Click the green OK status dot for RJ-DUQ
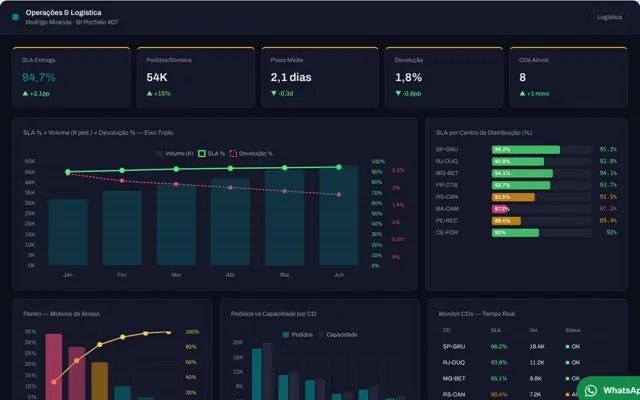This screenshot has height=400, width=640. pyautogui.click(x=567, y=362)
